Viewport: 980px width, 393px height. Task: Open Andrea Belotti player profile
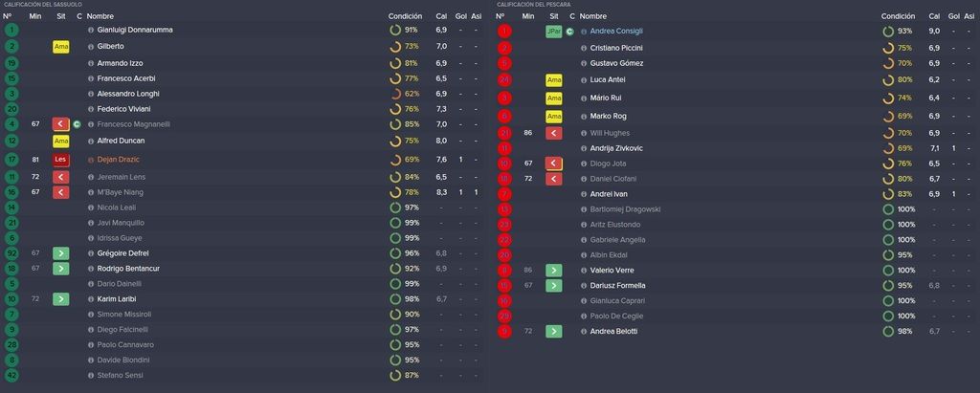click(x=613, y=332)
